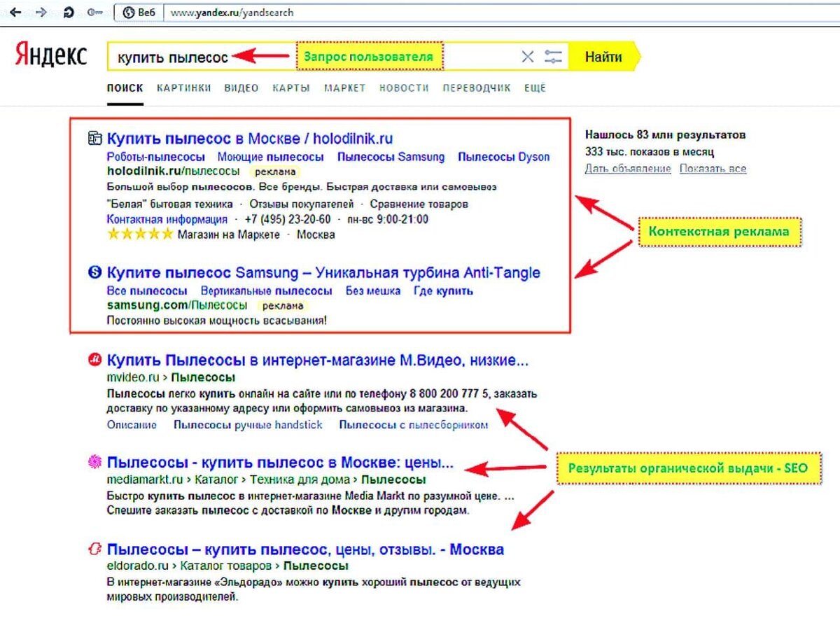Click the Показать все link
Image resolution: width=840 pixels, height=623 pixels.
713,169
